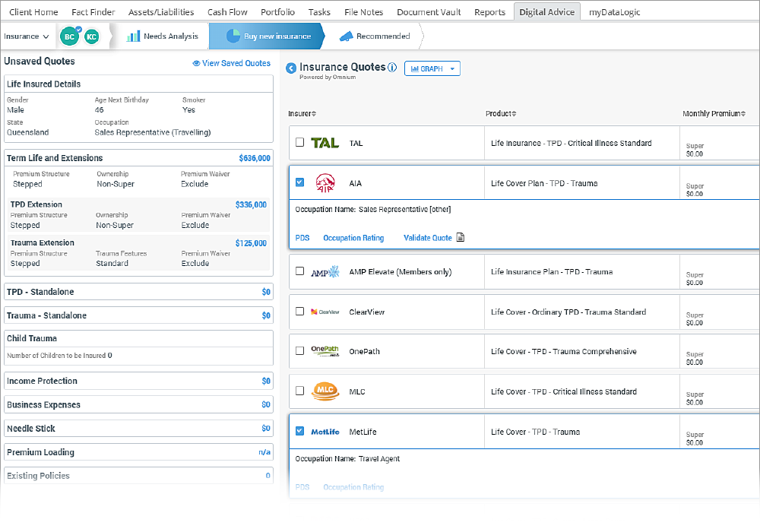The width and height of the screenshot is (760, 532).
Task: Click the KC client avatar icon
Action: [x=92, y=36]
